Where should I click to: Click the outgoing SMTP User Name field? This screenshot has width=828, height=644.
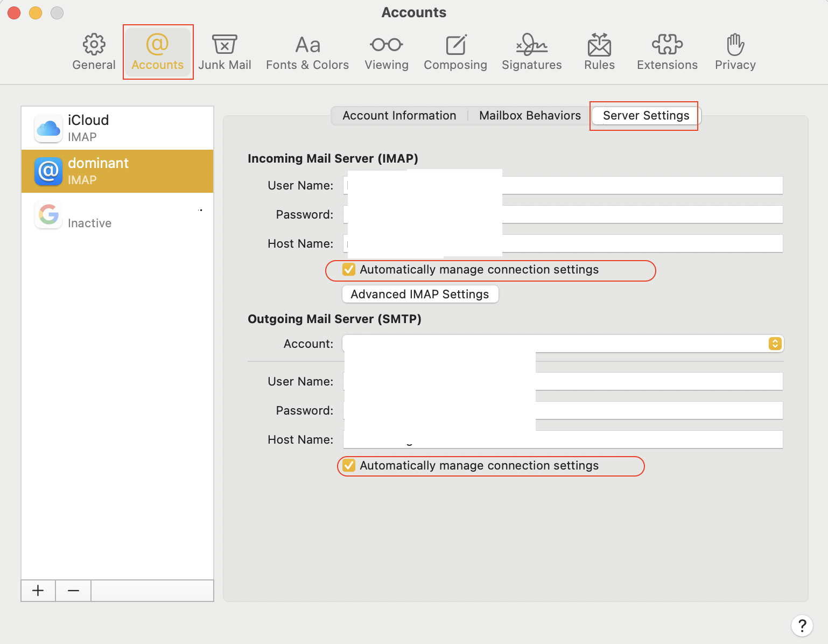(563, 381)
